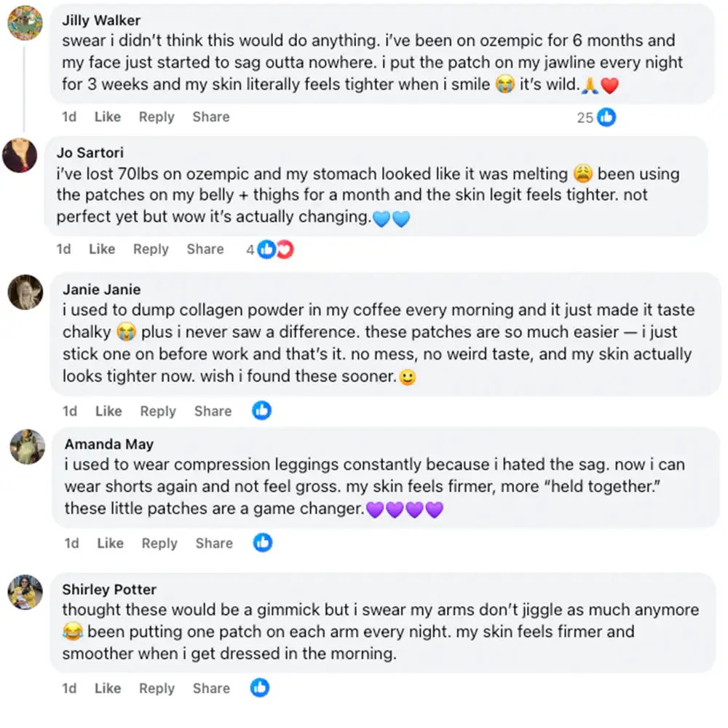This screenshot has height=728, width=728.
Task: Like Jilly Walker's comment
Action: [108, 116]
